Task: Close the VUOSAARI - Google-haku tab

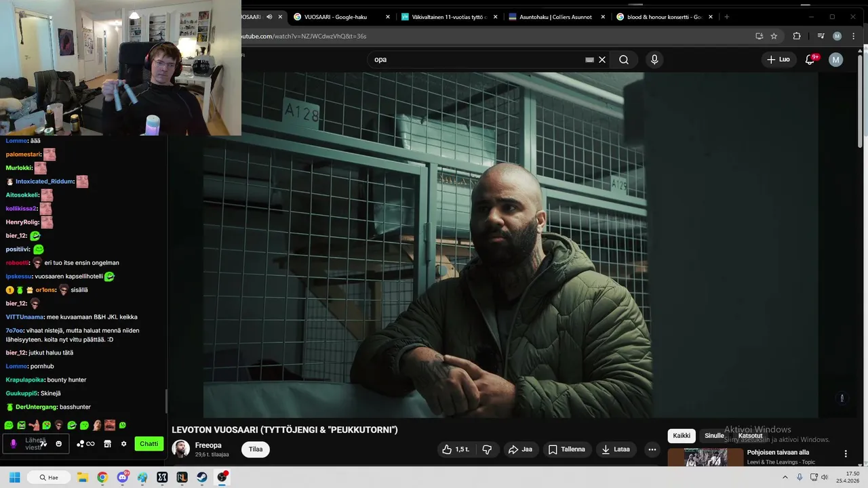Action: (x=388, y=16)
